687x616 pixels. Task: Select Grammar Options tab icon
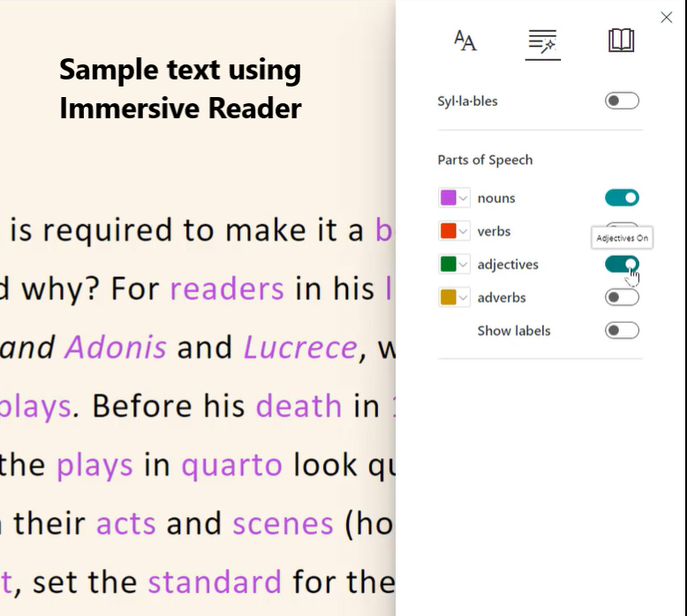click(543, 42)
